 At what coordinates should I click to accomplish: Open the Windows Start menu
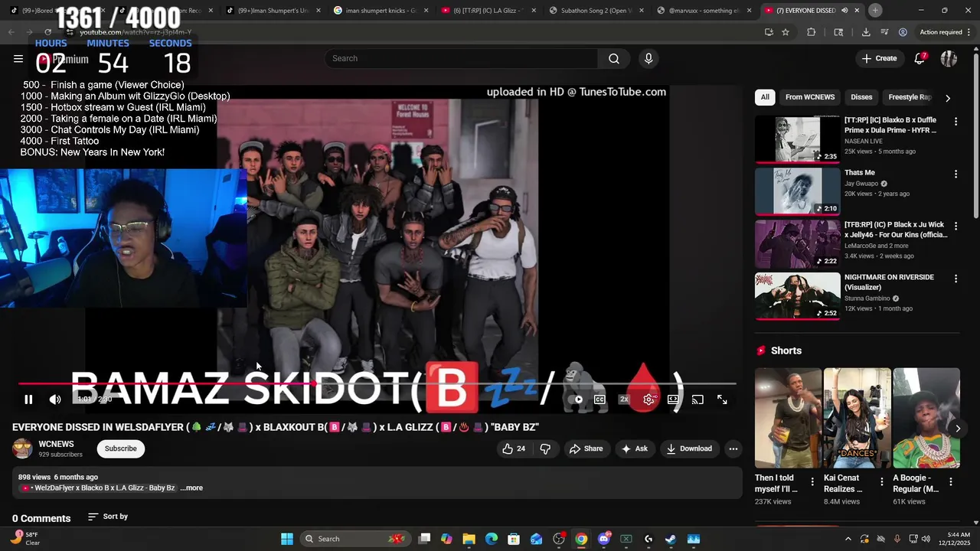[x=286, y=539]
